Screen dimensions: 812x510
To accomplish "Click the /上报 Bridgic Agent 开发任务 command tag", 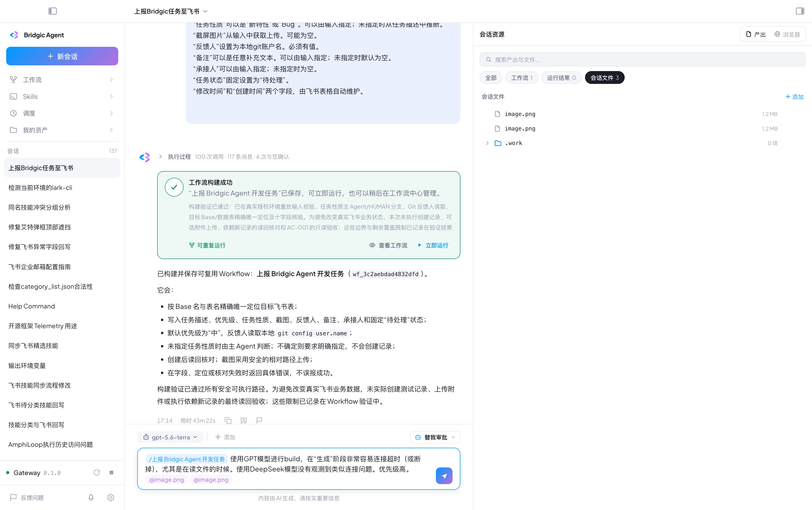I will tap(187, 459).
